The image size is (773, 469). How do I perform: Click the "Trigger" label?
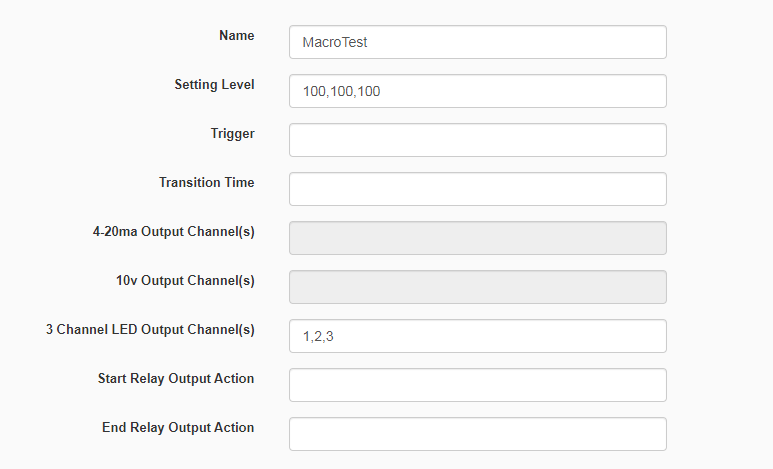pos(233,134)
